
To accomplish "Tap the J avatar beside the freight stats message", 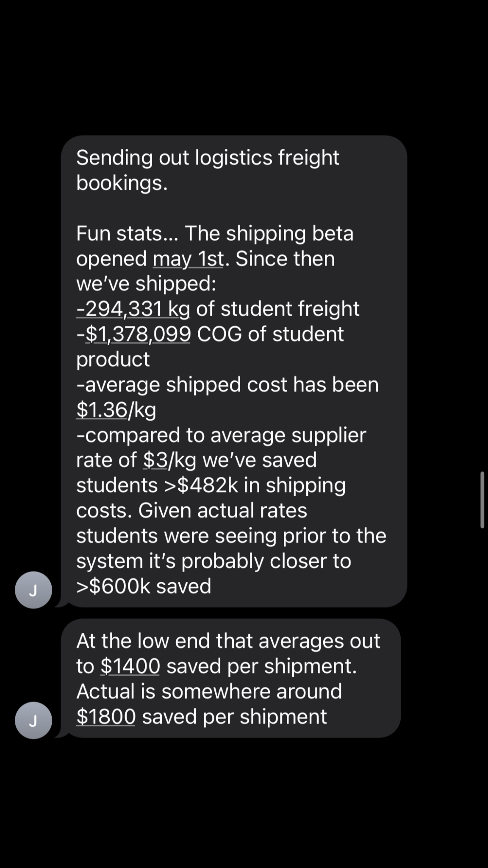I will pyautogui.click(x=33, y=590).
